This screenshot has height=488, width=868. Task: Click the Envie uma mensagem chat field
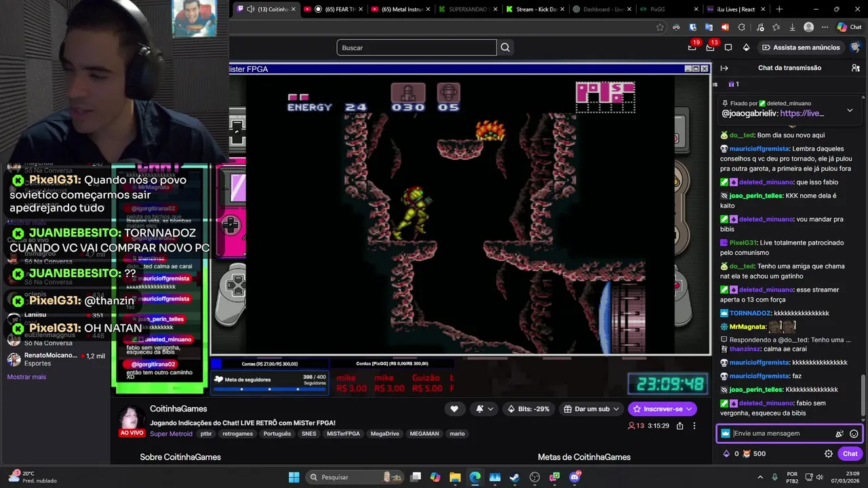[782, 434]
